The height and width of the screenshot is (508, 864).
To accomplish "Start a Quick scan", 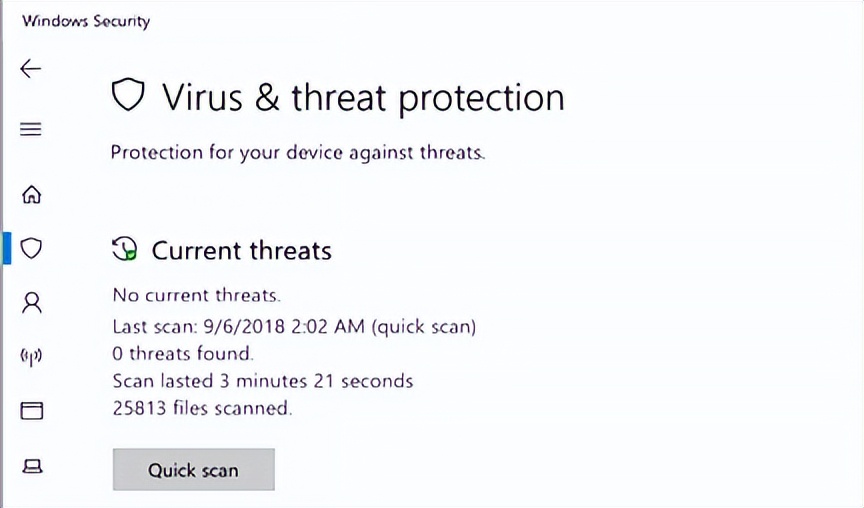I will click(x=193, y=470).
